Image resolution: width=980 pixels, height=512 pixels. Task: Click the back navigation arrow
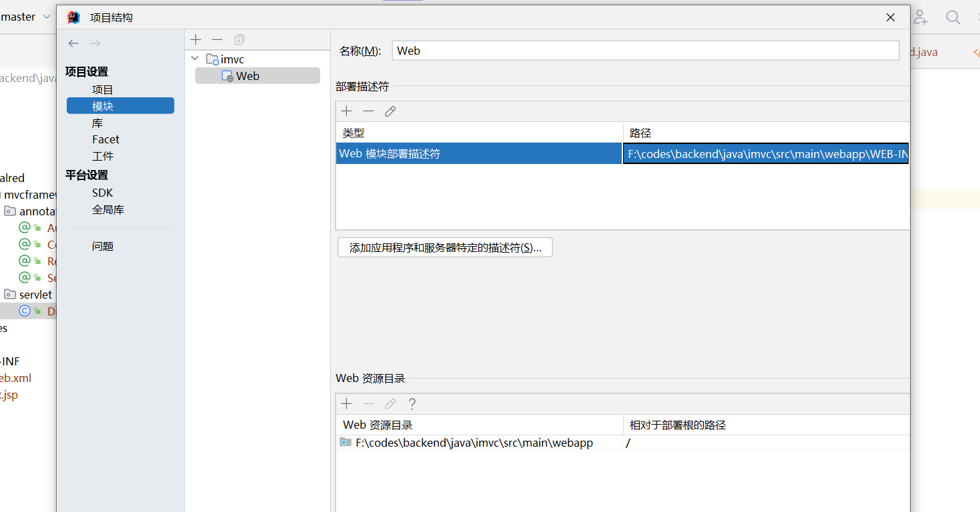73,43
